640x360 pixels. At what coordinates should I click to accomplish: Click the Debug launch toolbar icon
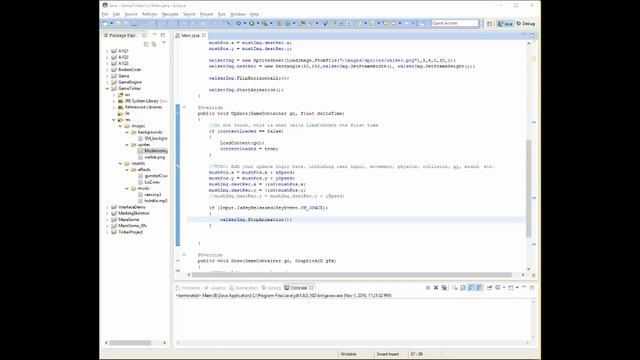pyautogui.click(x=239, y=24)
